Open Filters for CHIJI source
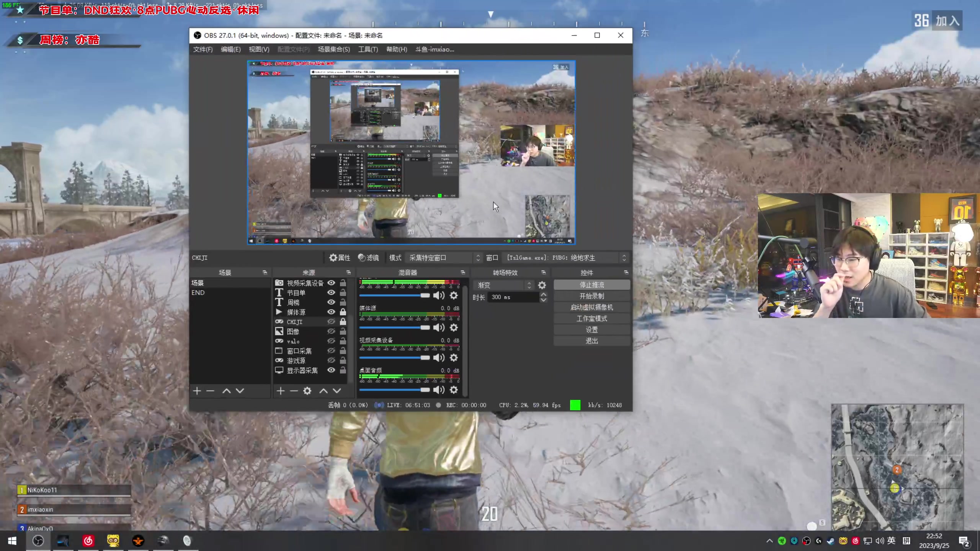 (x=368, y=258)
